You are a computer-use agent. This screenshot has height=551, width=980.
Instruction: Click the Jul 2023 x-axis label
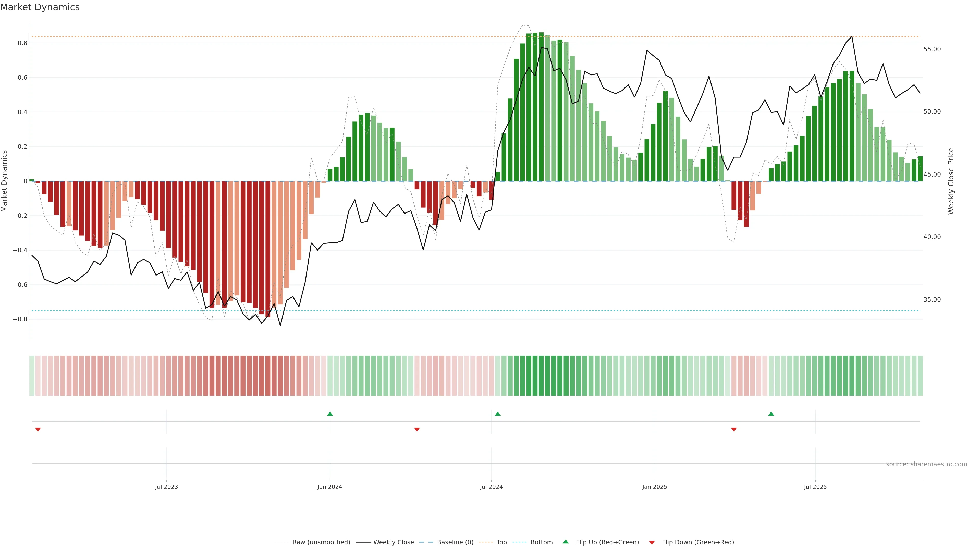(x=166, y=487)
